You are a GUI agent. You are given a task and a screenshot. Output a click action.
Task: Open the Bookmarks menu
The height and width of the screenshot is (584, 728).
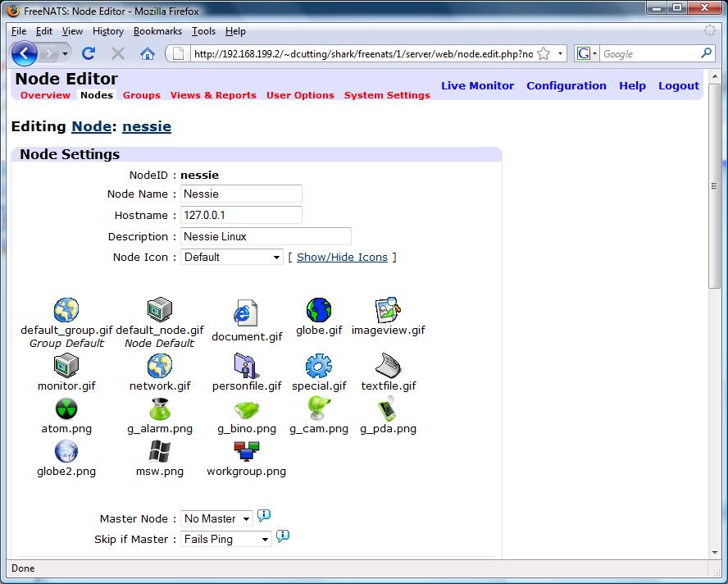[158, 31]
